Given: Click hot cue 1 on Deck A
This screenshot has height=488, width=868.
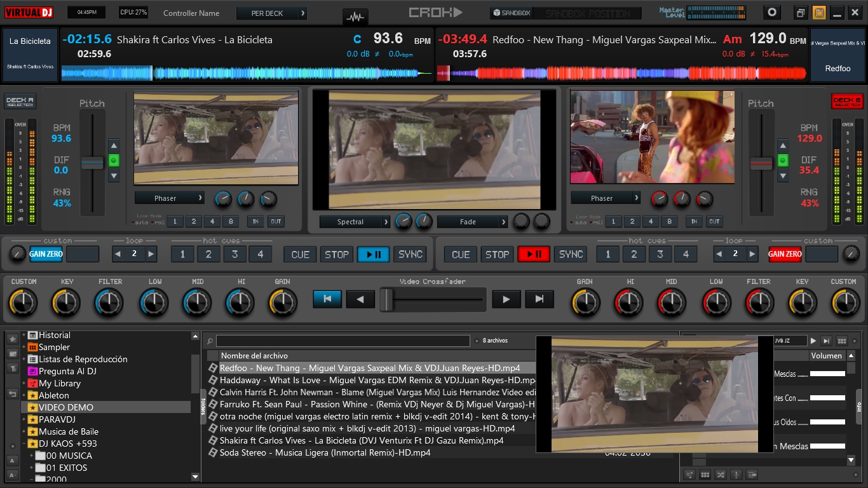Looking at the screenshot, I should (x=182, y=254).
